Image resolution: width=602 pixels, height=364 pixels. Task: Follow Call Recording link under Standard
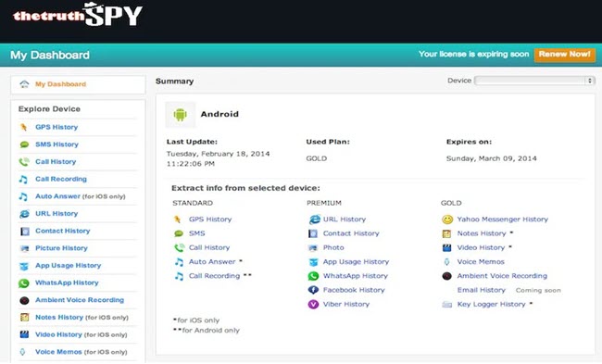(x=214, y=276)
